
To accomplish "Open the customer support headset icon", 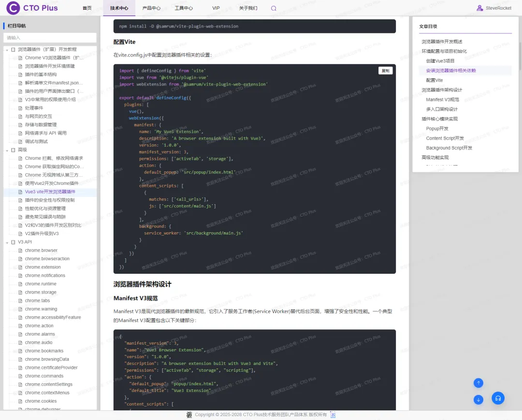I will 498,398.
